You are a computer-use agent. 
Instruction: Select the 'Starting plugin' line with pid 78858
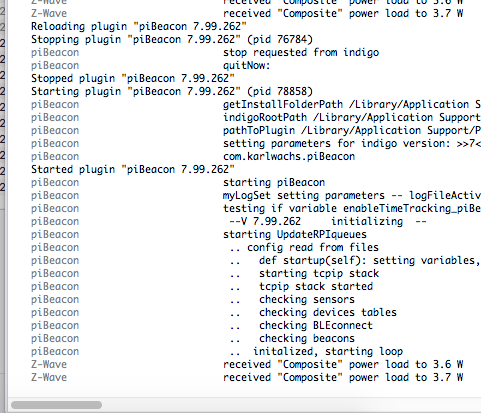coord(172,91)
